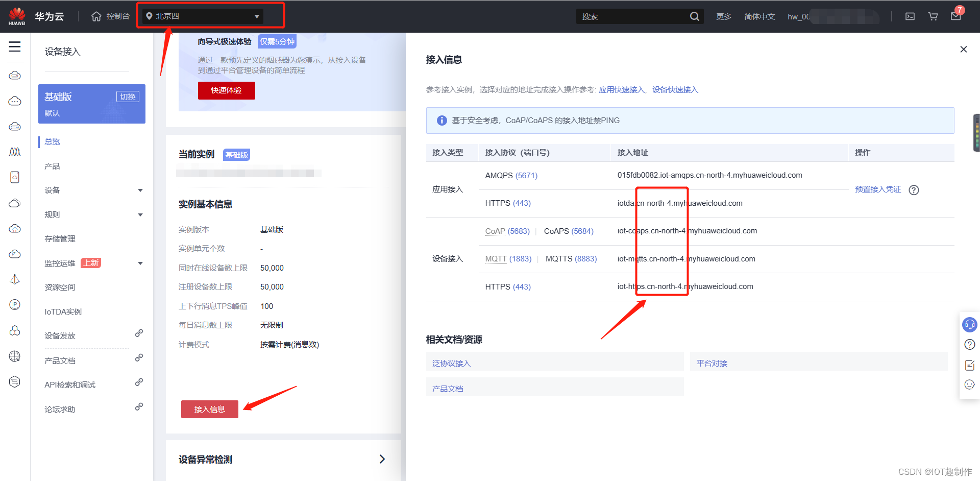
Task: Click the floating smiley rating icon
Action: point(970,384)
